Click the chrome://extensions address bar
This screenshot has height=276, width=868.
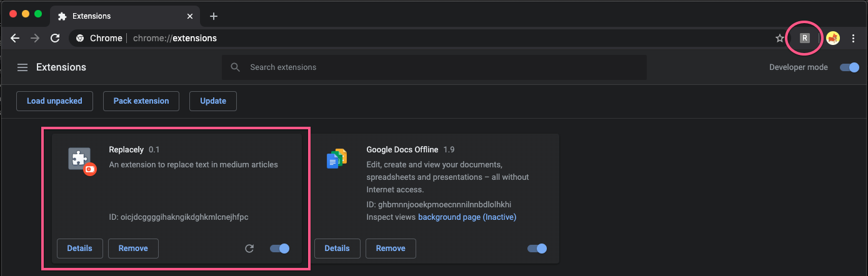(427, 38)
